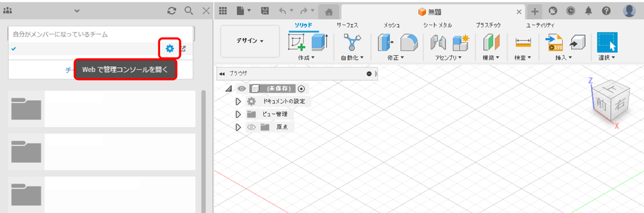Screen dimensions: 644x213
Task: Go to the Home tab
Action: click(x=329, y=11)
